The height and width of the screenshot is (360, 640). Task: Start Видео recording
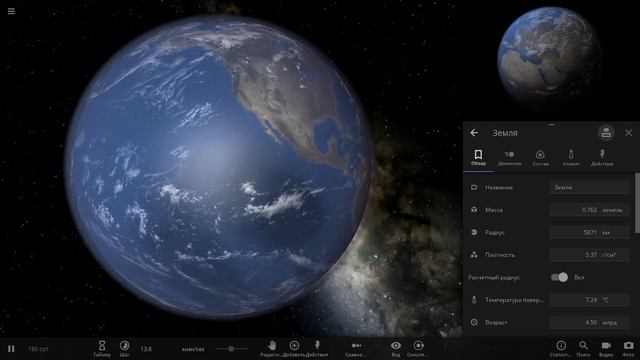pos(606,349)
